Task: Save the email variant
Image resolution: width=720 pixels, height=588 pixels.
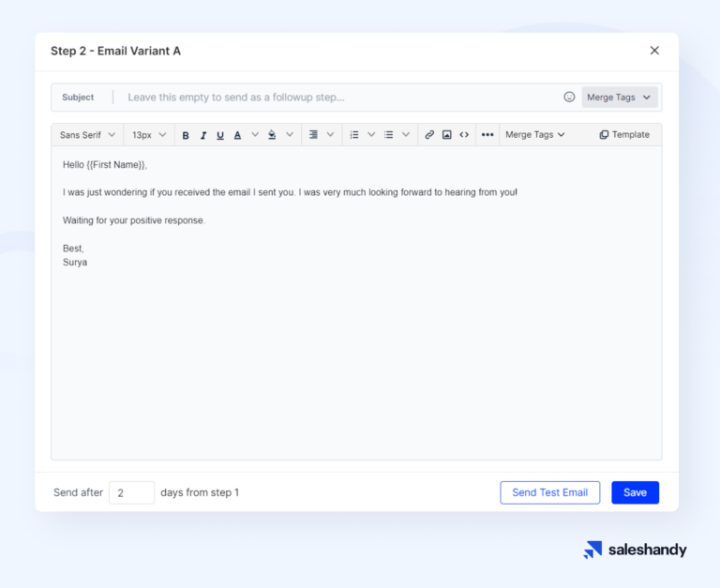Action: [x=635, y=492]
